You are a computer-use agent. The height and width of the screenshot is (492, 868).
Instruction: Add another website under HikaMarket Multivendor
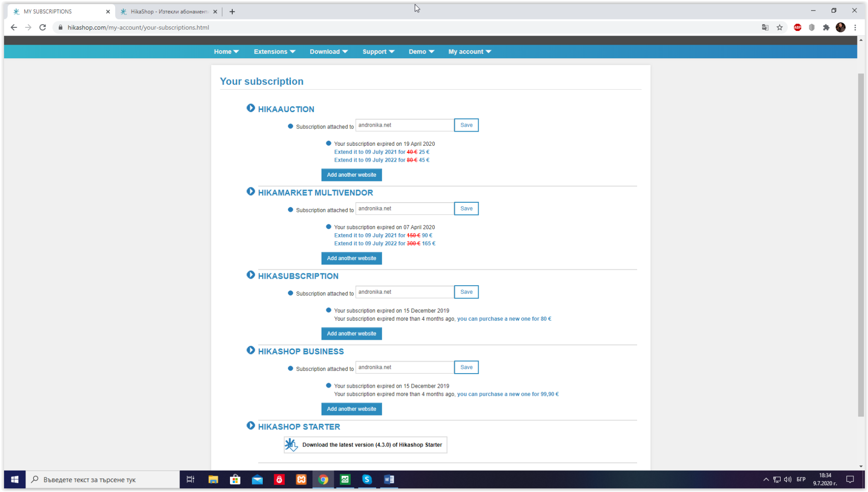[352, 258]
